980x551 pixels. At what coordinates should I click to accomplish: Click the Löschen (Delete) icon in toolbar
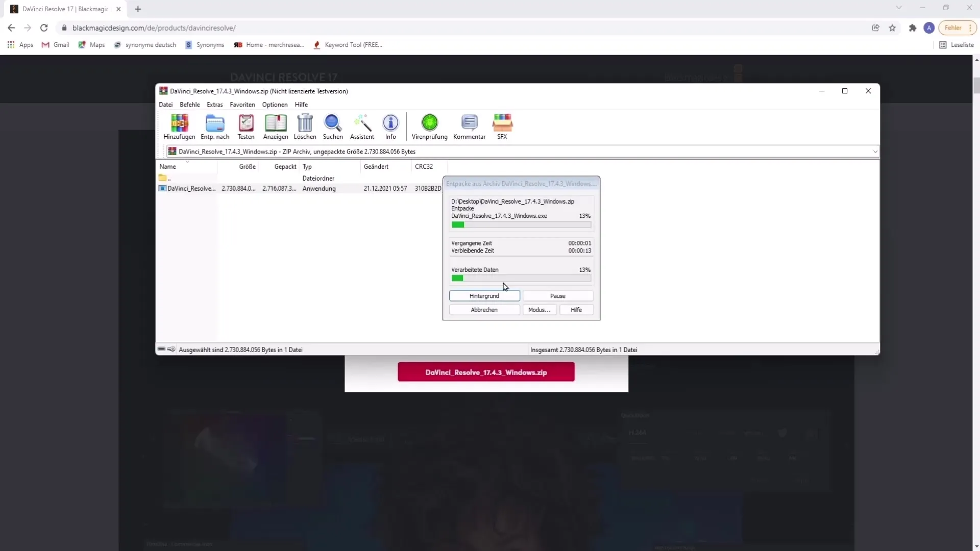click(305, 127)
